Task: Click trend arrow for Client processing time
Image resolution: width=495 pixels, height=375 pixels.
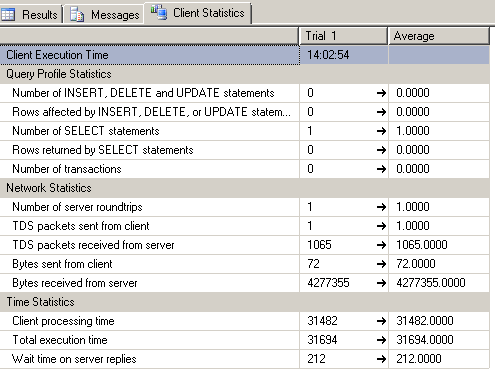Action: pos(381,321)
